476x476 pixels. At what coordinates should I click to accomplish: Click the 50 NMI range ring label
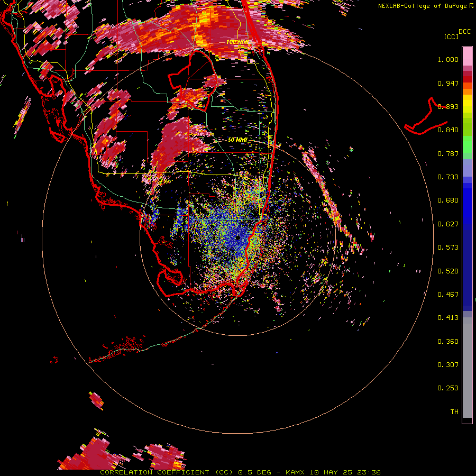237,140
